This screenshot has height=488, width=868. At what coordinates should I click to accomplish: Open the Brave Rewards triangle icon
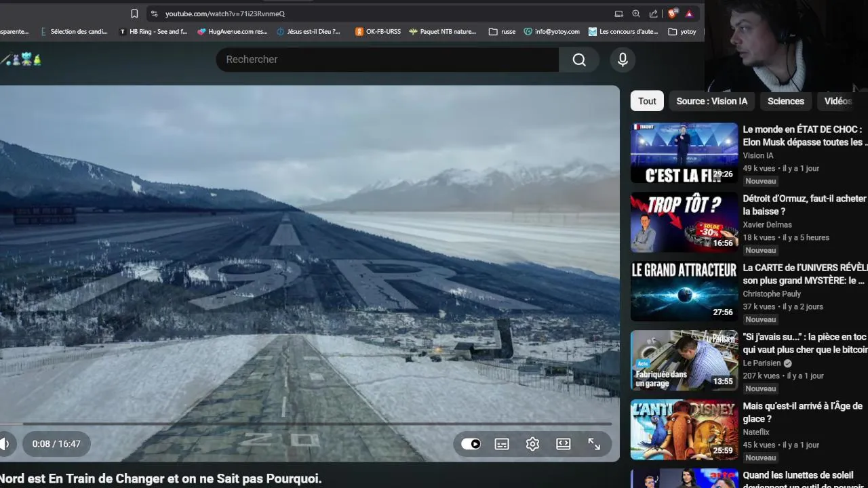[689, 14]
